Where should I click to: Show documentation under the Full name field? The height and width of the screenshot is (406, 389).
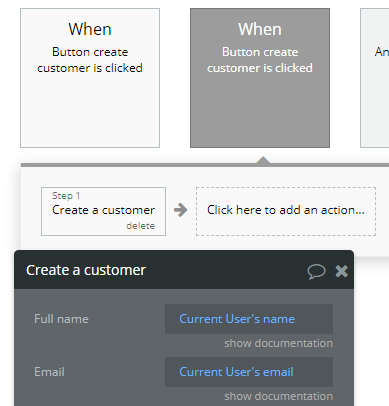pos(278,343)
